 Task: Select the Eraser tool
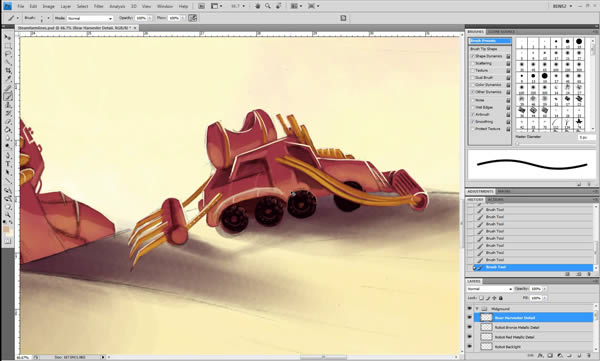tap(8, 122)
